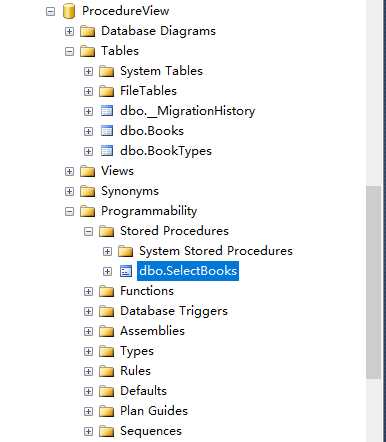Click the dbo.BookTypes table icon

tap(107, 151)
